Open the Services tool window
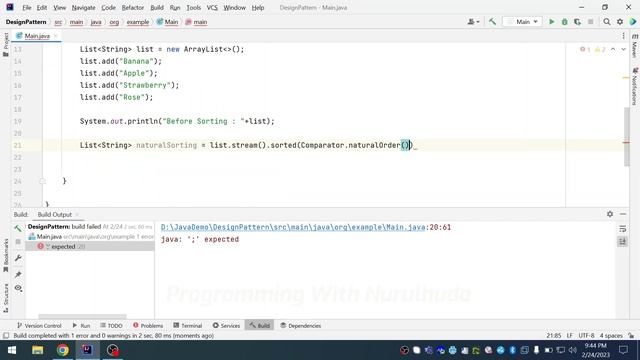This screenshot has width=640, height=360. [226, 325]
